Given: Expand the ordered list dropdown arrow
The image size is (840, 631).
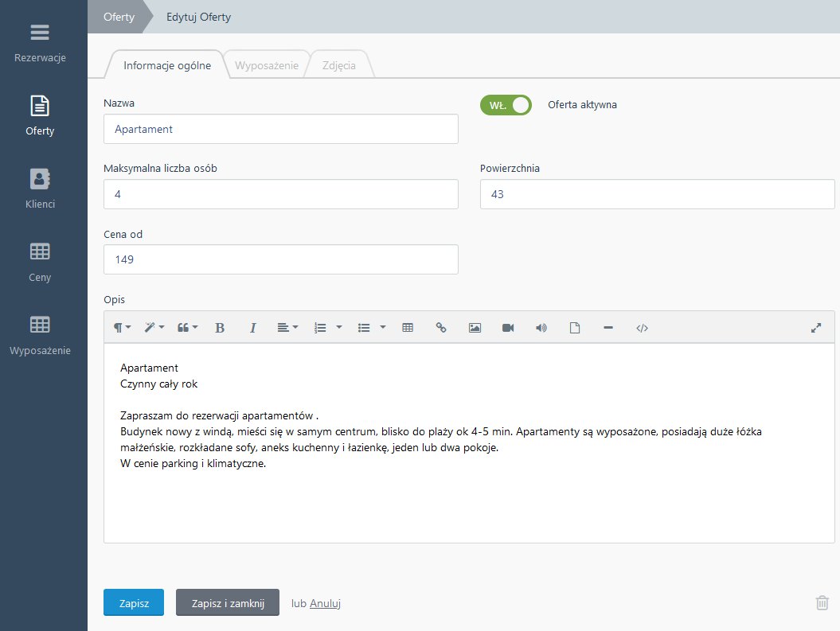Looking at the screenshot, I should [x=339, y=327].
